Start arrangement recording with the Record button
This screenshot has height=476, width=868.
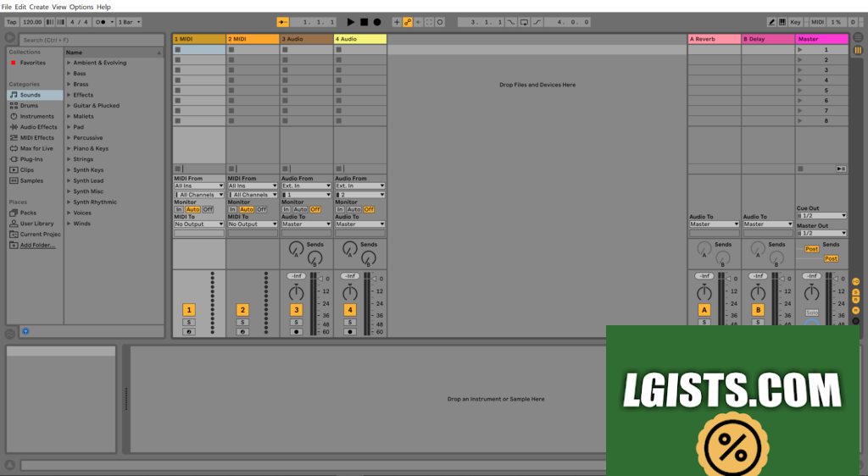(x=377, y=22)
